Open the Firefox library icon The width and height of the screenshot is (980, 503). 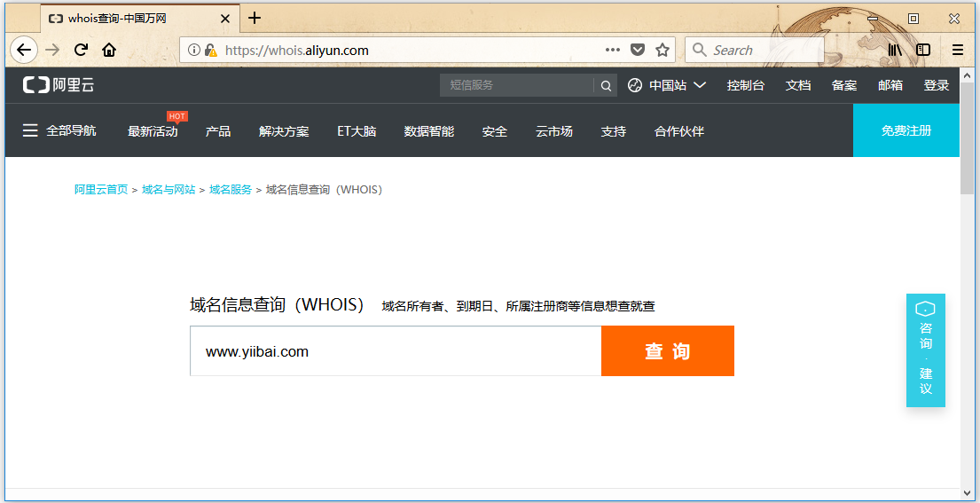pyautogui.click(x=895, y=51)
